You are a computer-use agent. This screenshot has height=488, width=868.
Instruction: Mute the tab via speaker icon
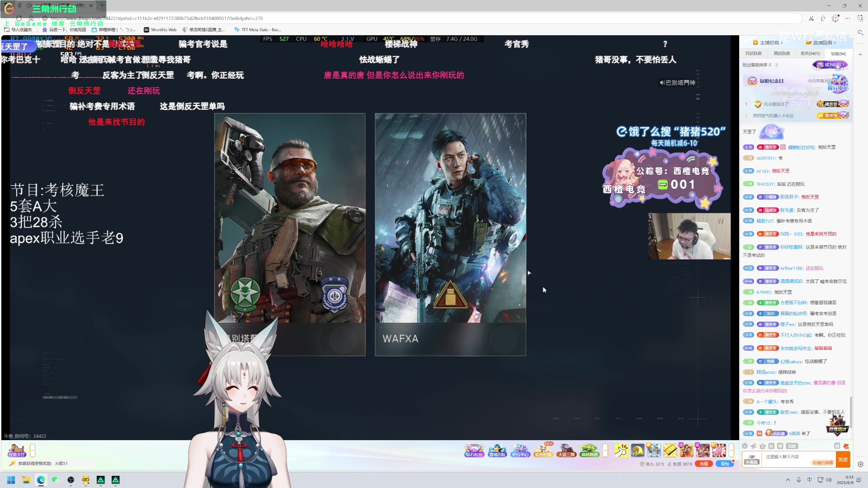click(28, 5)
